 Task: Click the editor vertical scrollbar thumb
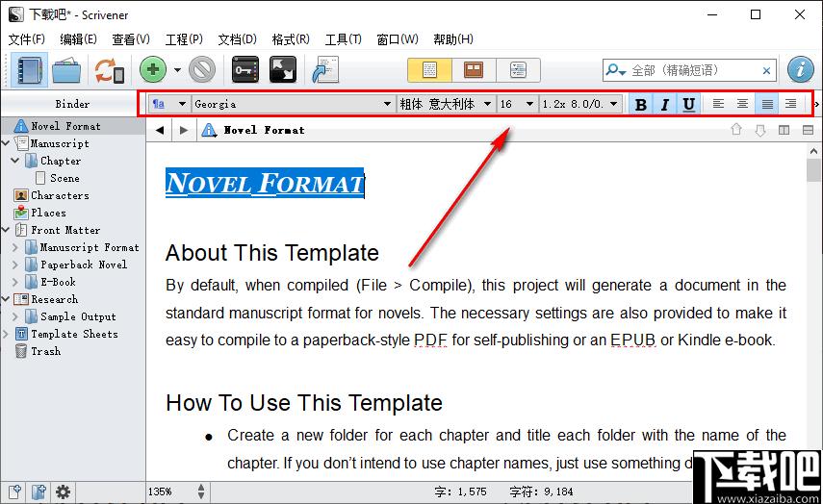coord(814,170)
